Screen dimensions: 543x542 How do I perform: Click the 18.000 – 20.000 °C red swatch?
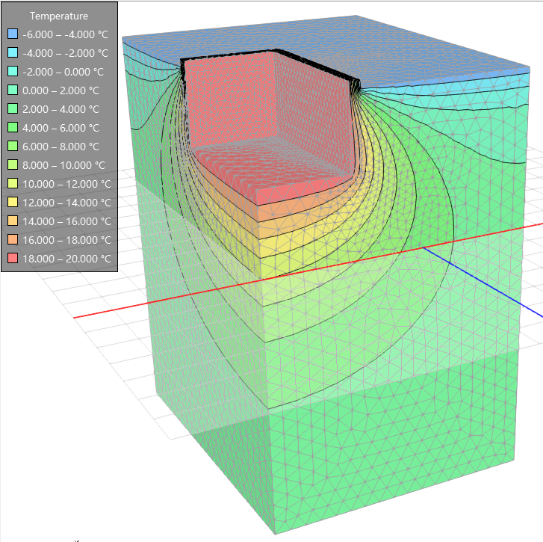pos(12,258)
